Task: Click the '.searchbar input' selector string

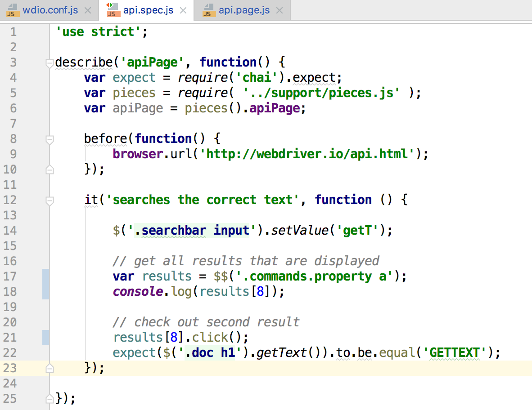Action: [x=192, y=231]
